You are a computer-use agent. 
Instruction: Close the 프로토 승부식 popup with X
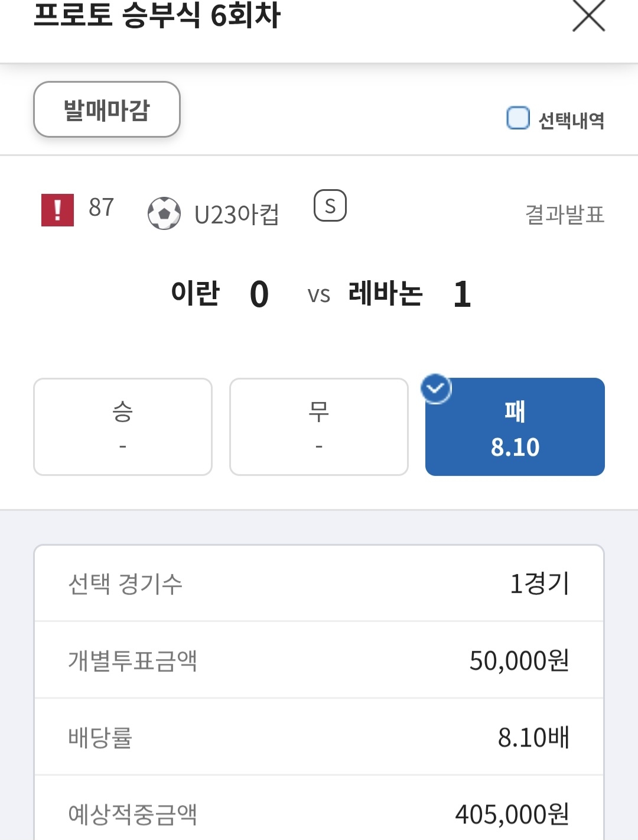[x=588, y=15]
